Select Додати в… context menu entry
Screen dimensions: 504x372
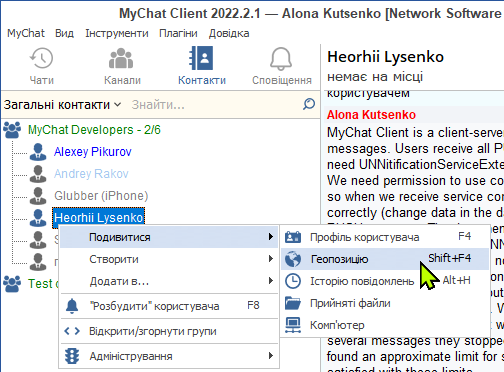169,281
